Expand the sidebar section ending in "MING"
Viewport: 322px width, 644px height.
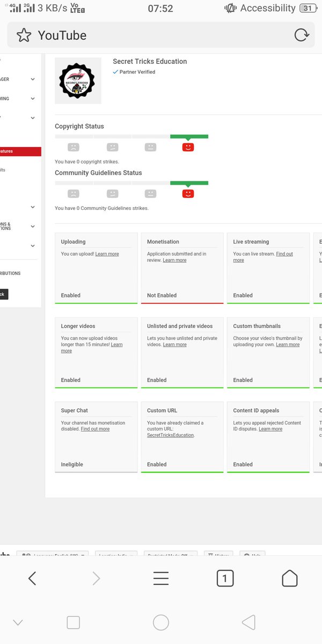33,99
